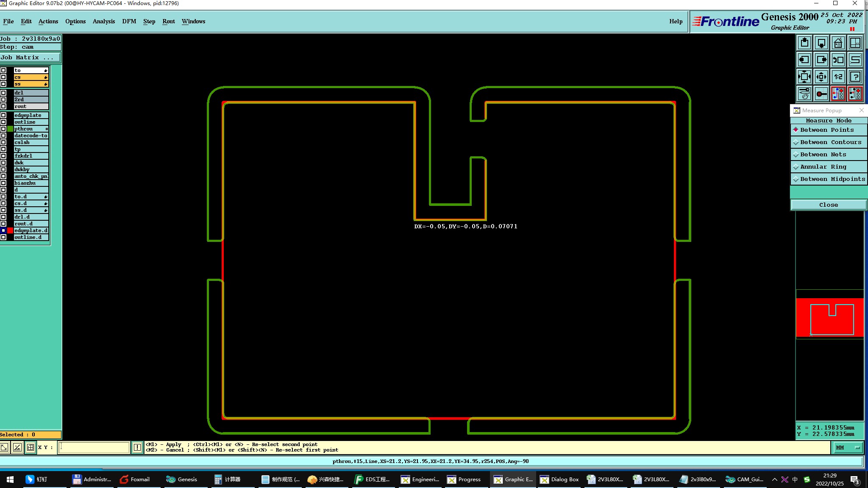Viewport: 868px width, 488px height.
Task: Click the exclamation mark icon beside XY field
Action: [x=137, y=447]
